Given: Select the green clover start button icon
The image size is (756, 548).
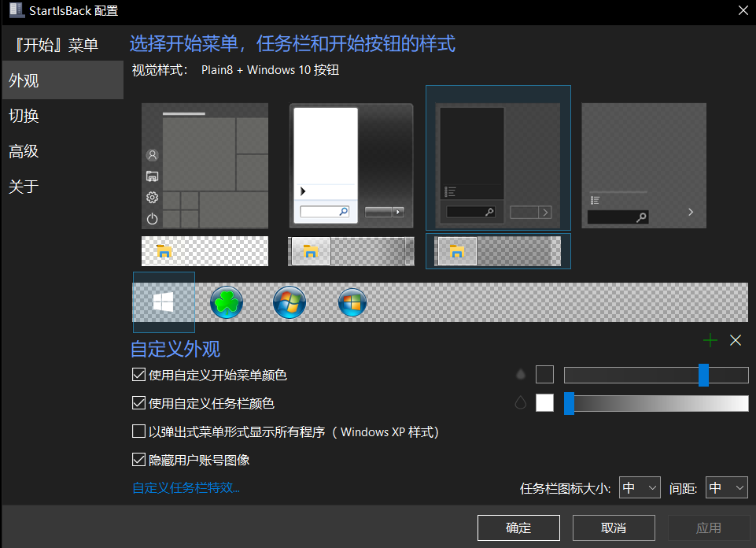Looking at the screenshot, I should 226,302.
